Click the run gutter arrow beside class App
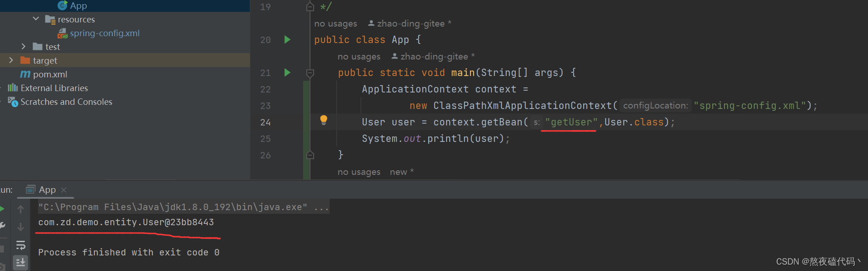The height and width of the screenshot is (271, 868). 287,40
